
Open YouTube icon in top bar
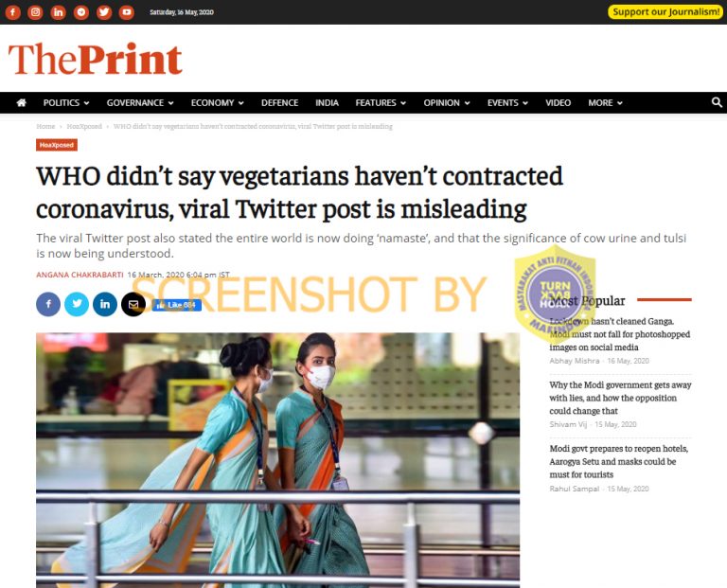tap(127, 12)
